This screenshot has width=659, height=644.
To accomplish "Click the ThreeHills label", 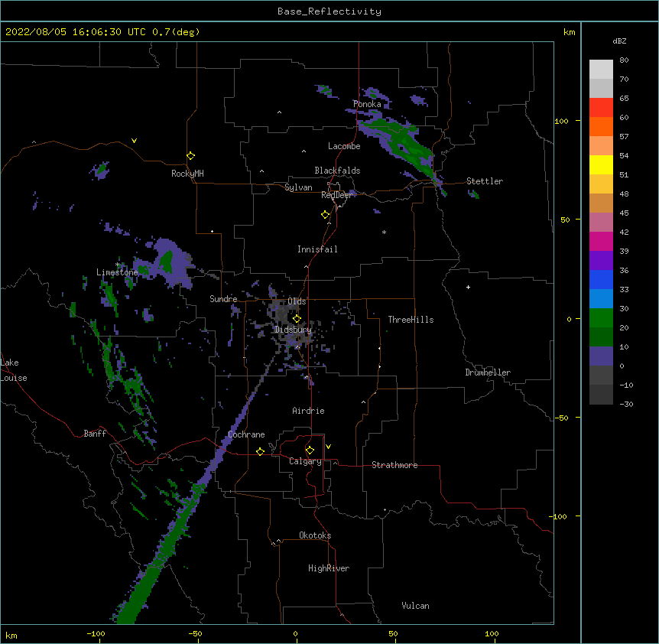I will [x=411, y=320].
